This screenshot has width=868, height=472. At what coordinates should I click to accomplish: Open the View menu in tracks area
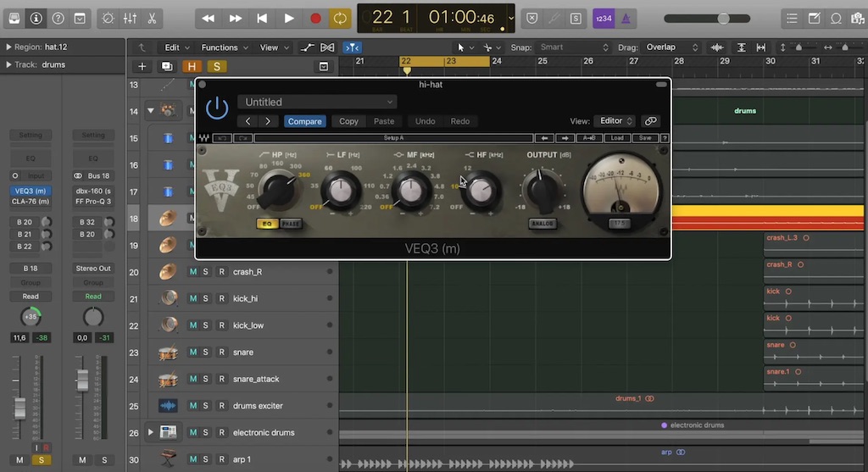coord(274,47)
